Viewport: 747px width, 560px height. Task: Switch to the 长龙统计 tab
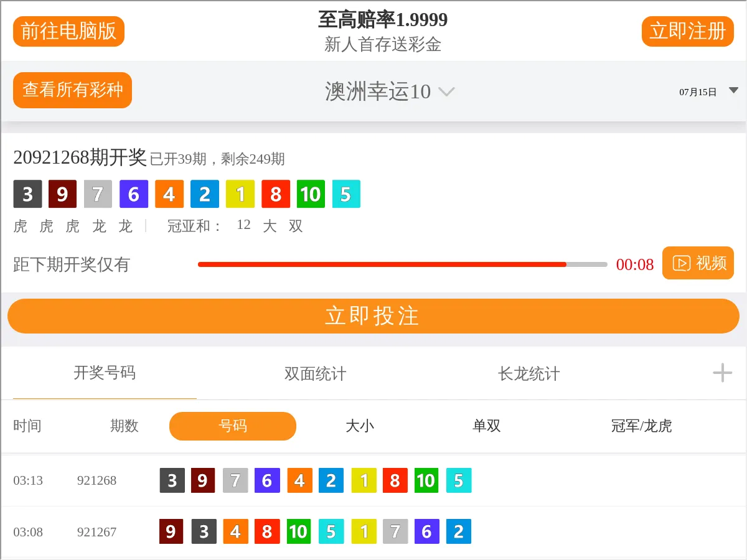coord(527,374)
